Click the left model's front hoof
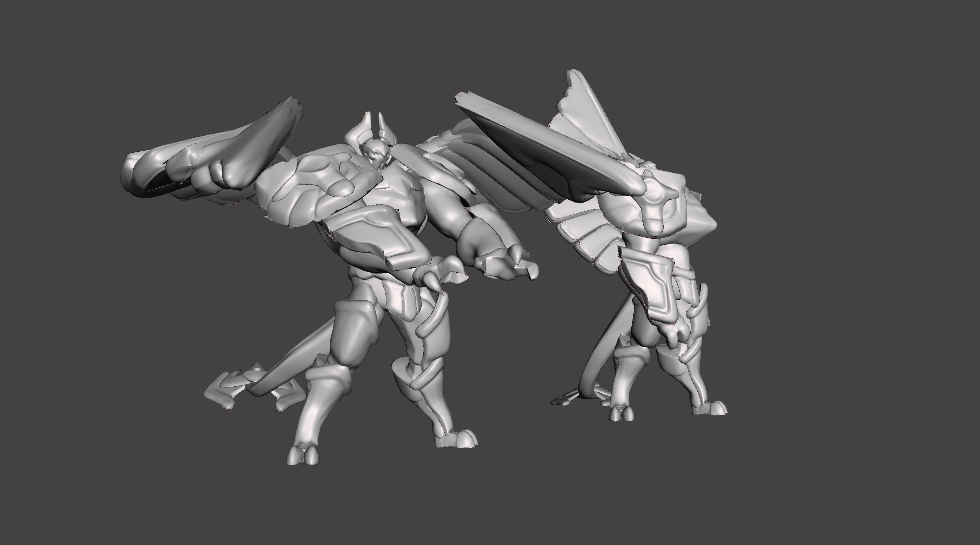 pos(303,456)
